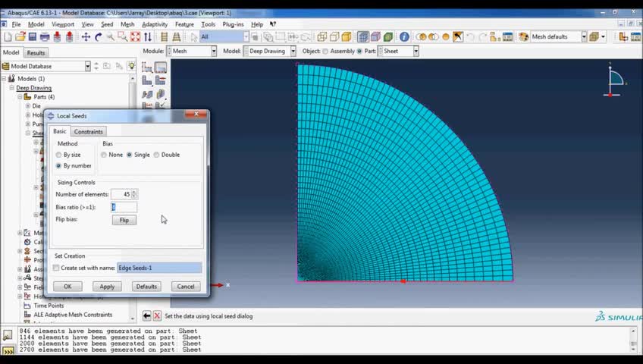Click the Defaults button

146,287
